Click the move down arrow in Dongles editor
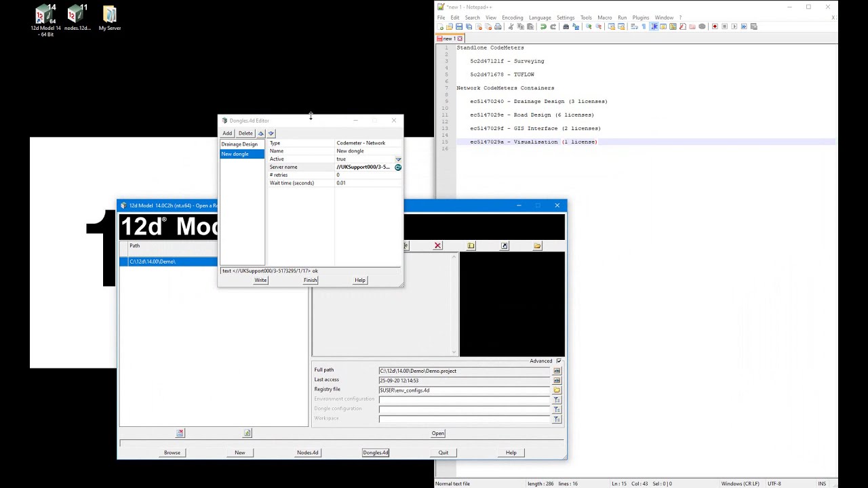Viewport: 868px width, 488px height. [x=271, y=134]
